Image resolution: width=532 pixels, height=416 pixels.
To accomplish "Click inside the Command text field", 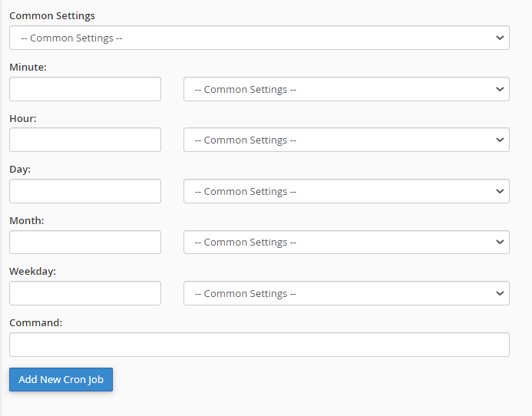I will click(259, 345).
